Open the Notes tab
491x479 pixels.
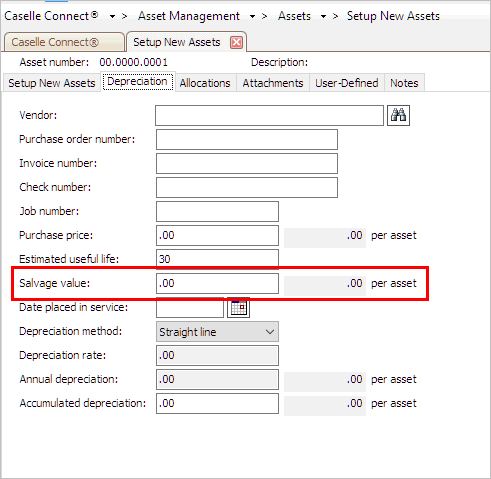pos(404,83)
